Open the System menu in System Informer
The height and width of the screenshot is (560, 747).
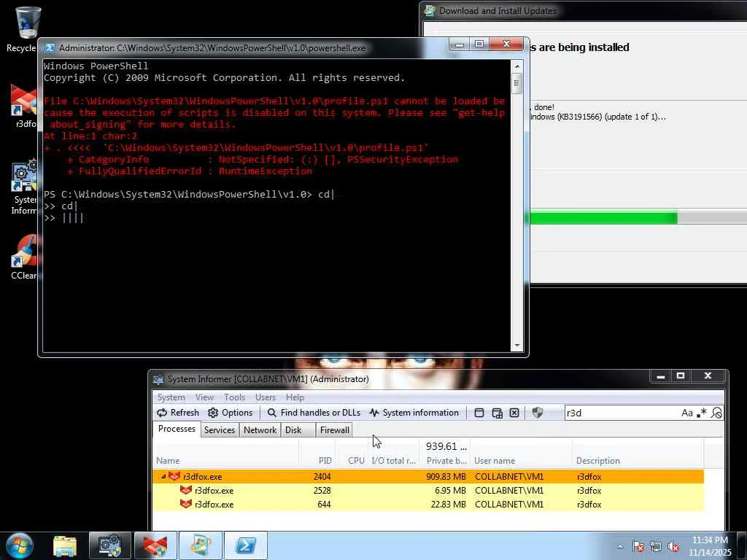coord(171,397)
